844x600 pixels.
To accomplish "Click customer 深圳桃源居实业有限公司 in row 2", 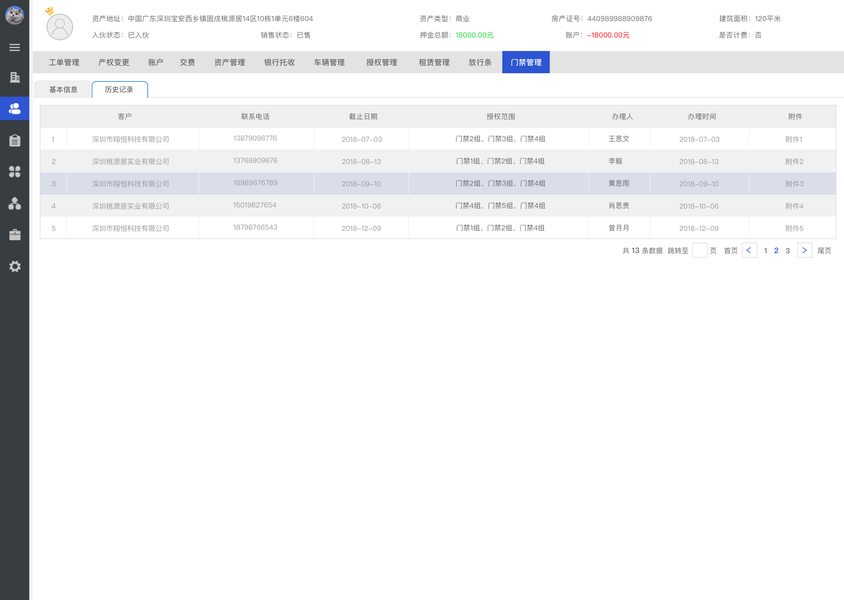I will 130,161.
